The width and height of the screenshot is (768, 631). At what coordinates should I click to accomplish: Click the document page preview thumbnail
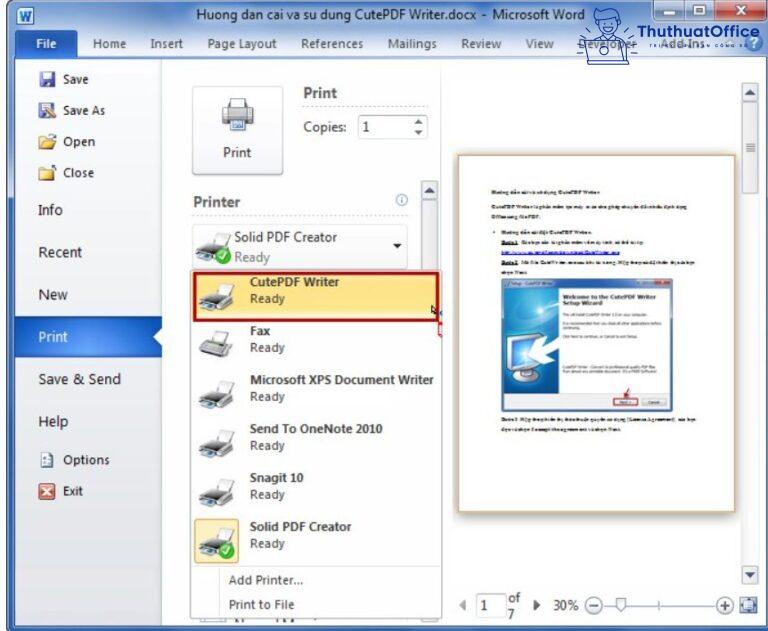(x=596, y=334)
